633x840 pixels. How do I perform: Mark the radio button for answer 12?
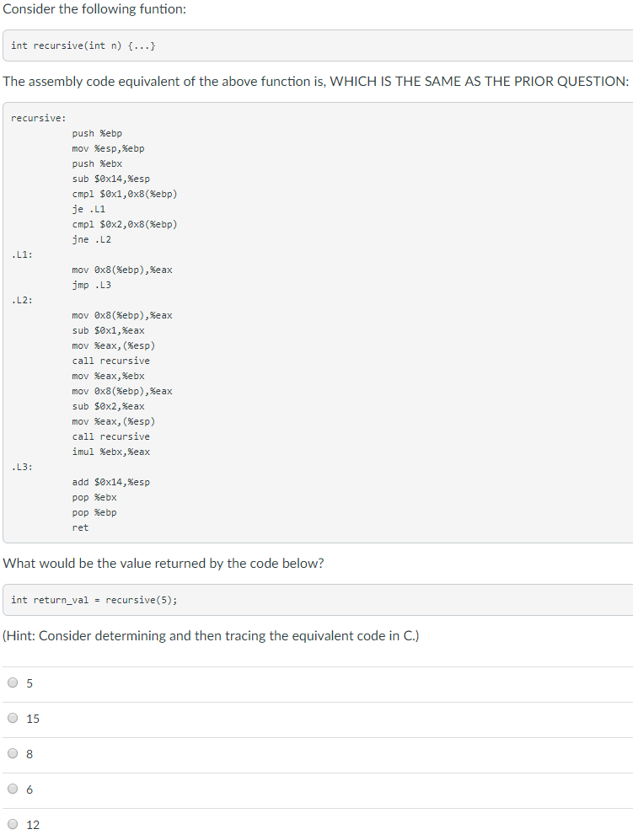tap(13, 824)
